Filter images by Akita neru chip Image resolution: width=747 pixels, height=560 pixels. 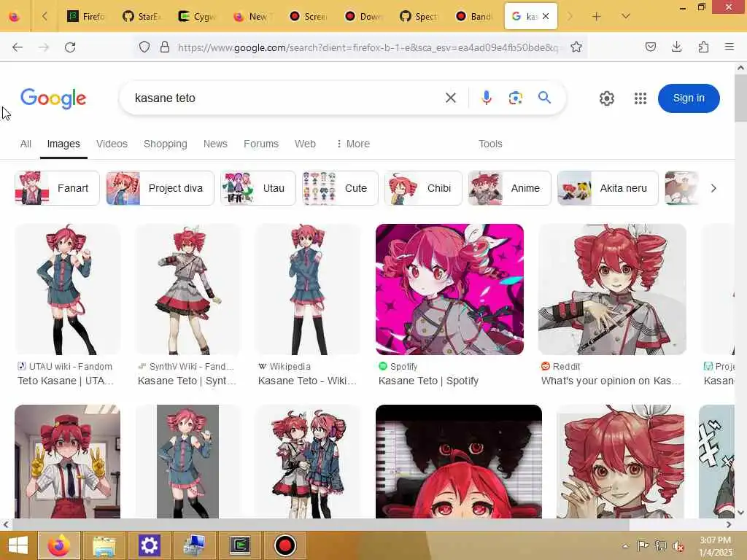pos(608,188)
